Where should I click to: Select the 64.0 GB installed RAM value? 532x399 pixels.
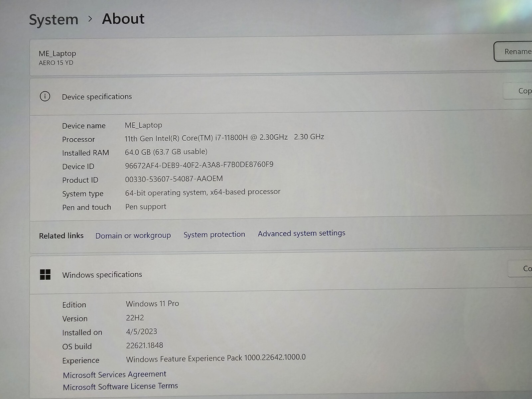coord(166,152)
